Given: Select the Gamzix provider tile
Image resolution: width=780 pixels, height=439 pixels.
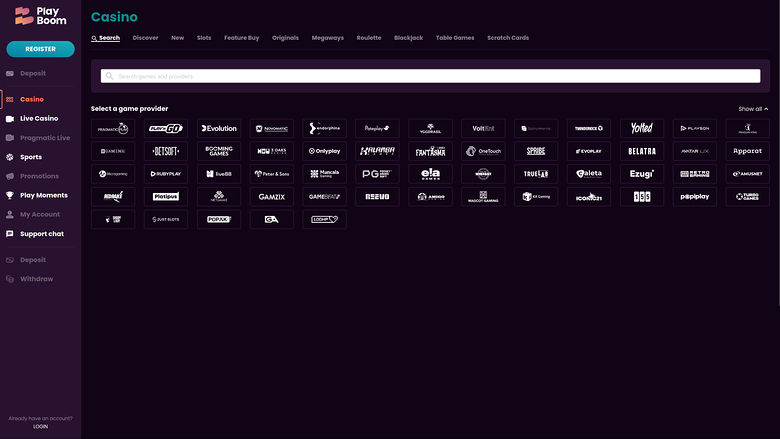Looking at the screenshot, I should (x=272, y=197).
